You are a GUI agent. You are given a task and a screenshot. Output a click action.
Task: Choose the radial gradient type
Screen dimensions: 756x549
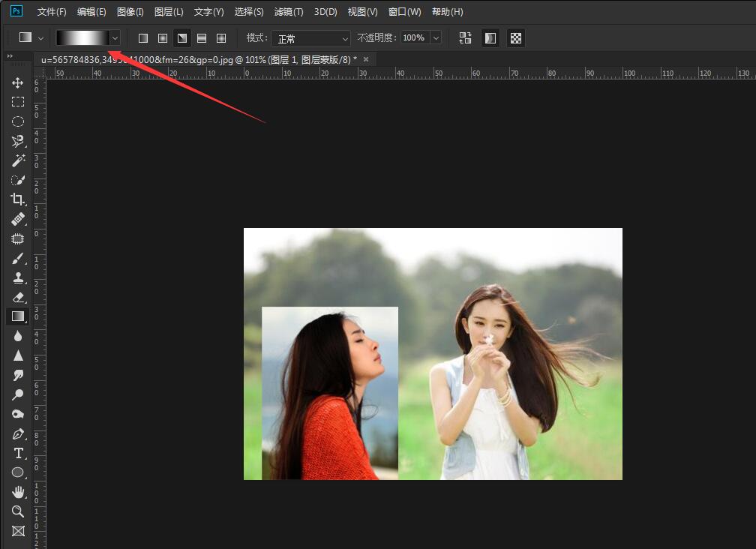pos(163,38)
